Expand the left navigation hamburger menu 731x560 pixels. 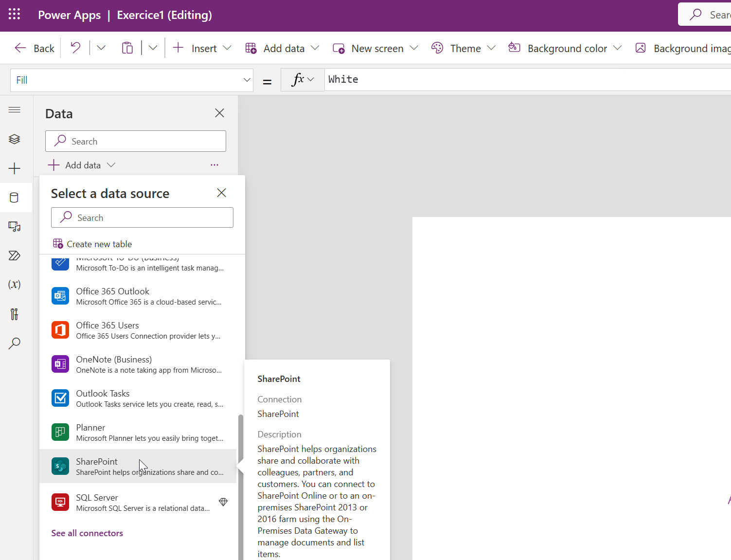pos(15,110)
